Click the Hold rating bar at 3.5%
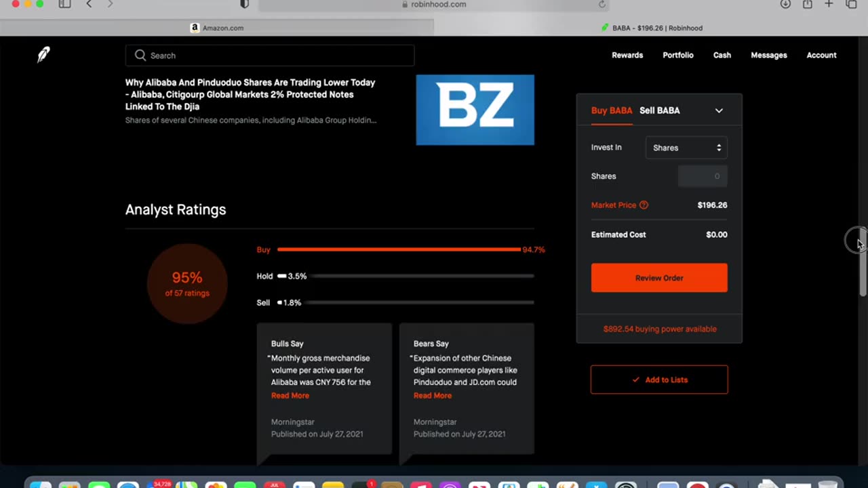 point(406,276)
